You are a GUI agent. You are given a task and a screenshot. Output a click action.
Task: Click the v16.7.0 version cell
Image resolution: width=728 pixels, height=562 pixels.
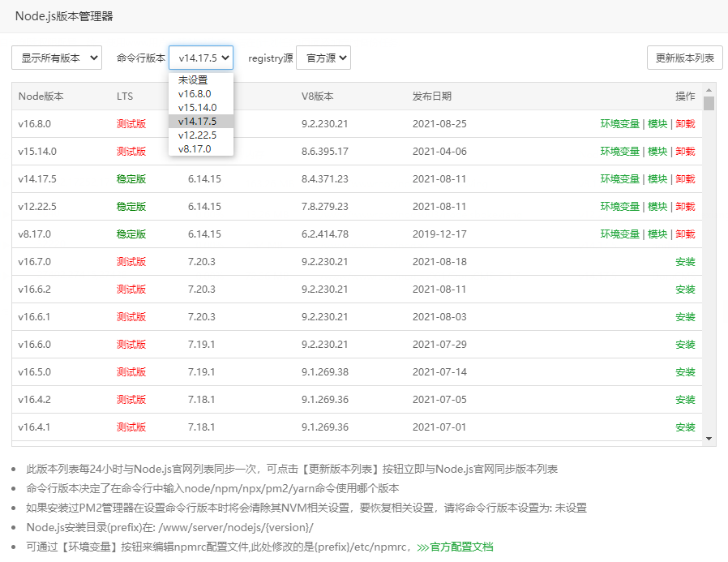click(34, 262)
